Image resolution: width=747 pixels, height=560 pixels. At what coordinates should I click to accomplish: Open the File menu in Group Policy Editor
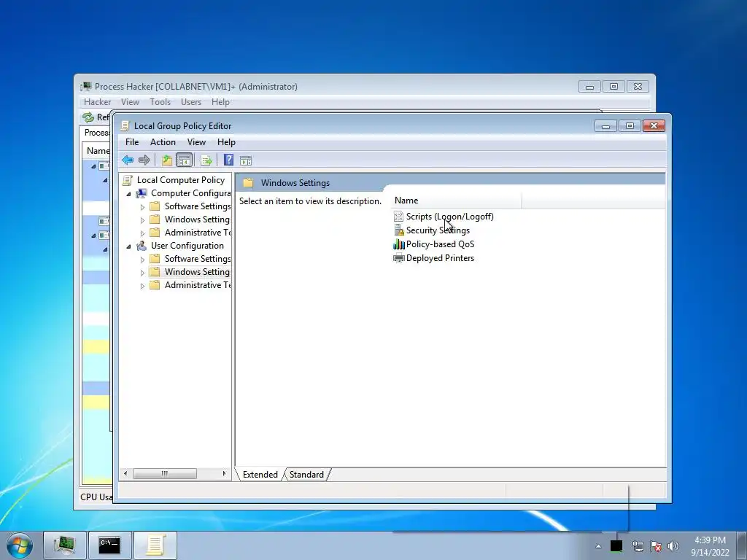coord(132,142)
